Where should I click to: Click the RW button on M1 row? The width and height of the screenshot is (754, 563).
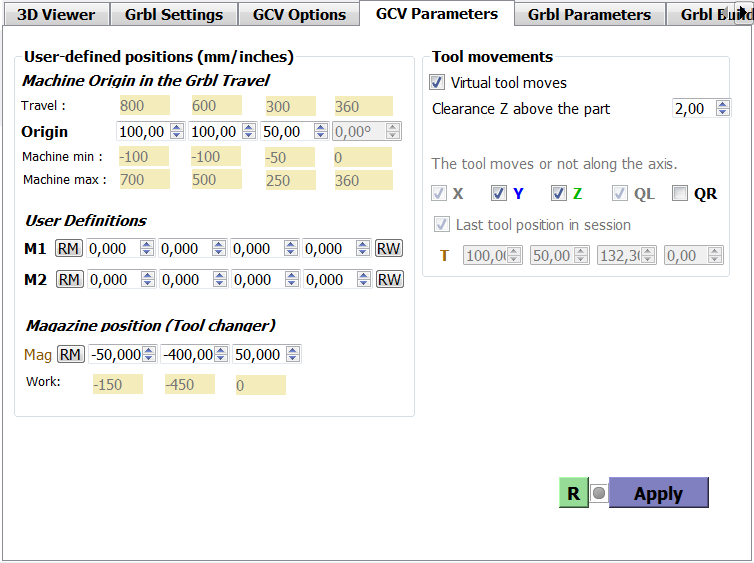(x=389, y=249)
